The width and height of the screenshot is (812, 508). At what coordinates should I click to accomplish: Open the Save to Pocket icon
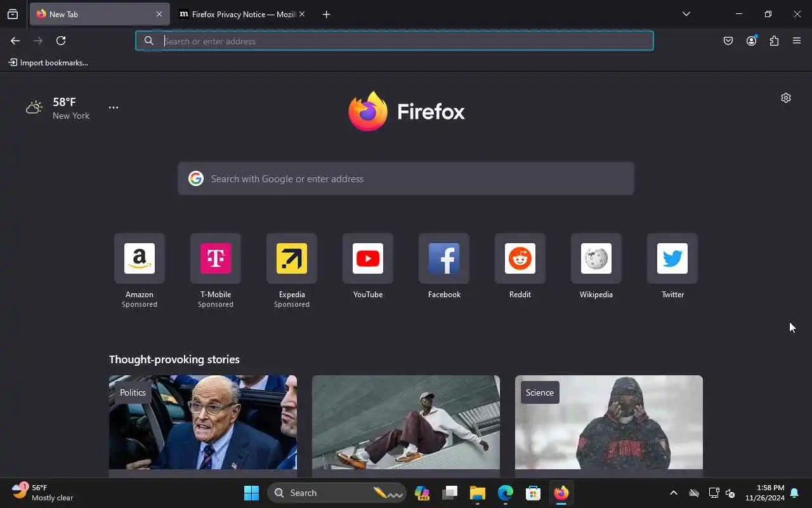coord(728,41)
